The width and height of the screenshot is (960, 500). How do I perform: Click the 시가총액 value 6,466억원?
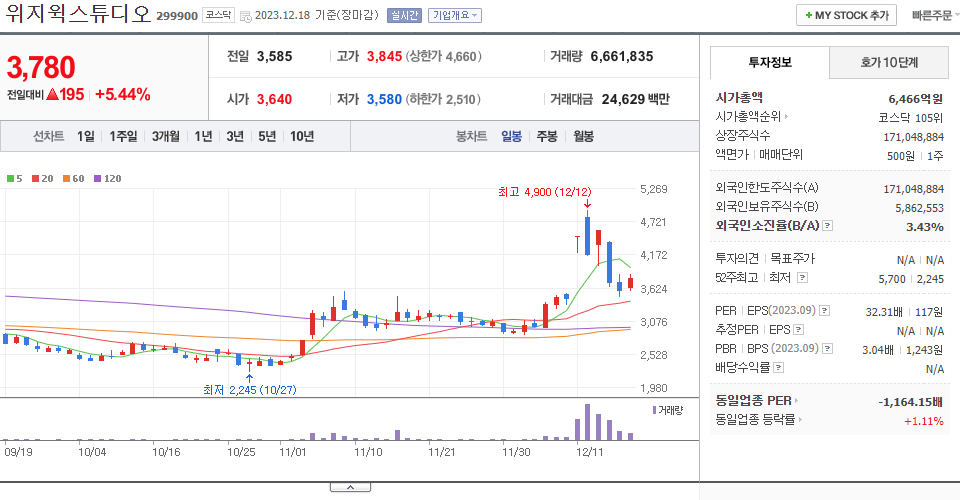pyautogui.click(x=915, y=99)
